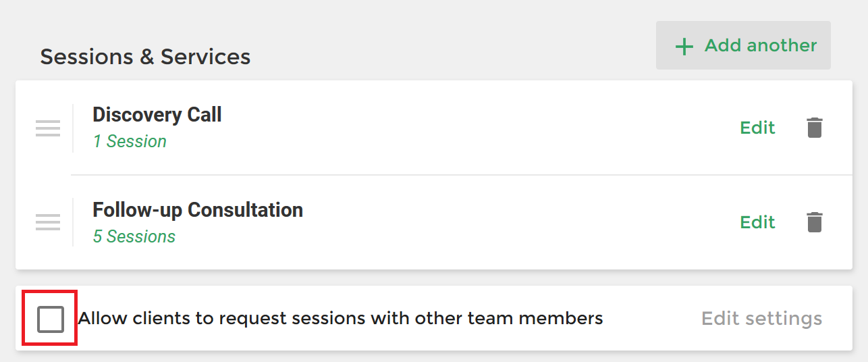Viewport: 868px width, 362px height.
Task: Edit the Discovery Call service
Action: (757, 128)
